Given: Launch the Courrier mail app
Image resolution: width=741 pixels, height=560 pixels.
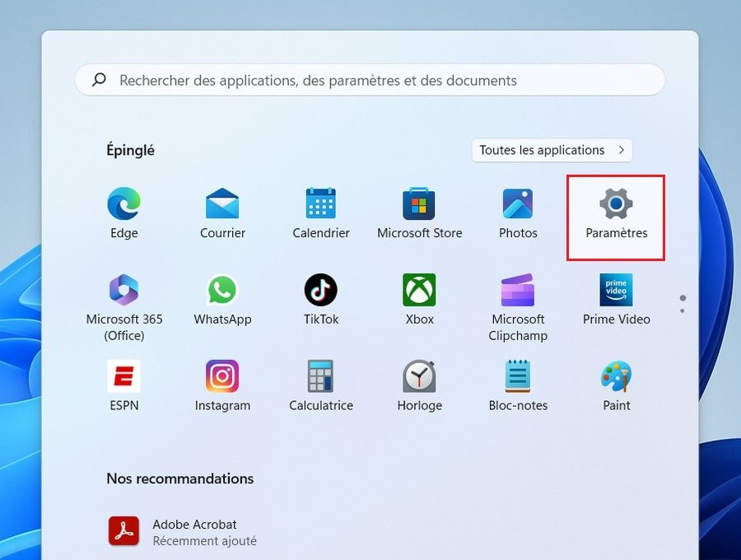Looking at the screenshot, I should coord(222,213).
